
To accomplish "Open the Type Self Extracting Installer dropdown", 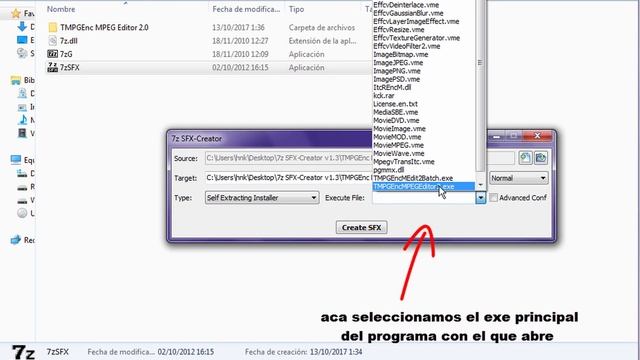I will click(x=262, y=198).
